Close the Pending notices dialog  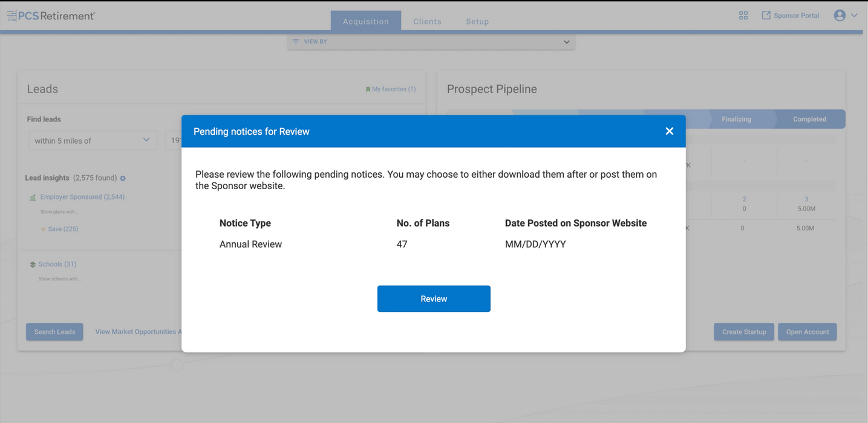click(x=669, y=131)
